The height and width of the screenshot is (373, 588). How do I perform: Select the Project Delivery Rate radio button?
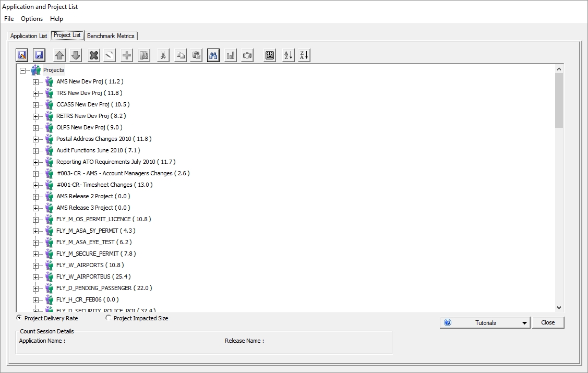20,318
